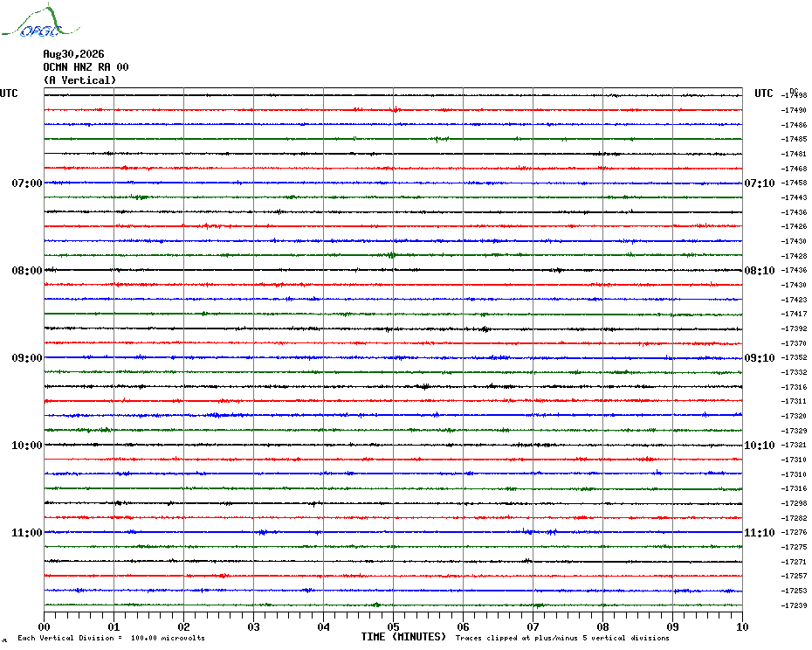The height and width of the screenshot is (650, 812).
Task: Click the minute 07 axis label
Action: tap(533, 626)
